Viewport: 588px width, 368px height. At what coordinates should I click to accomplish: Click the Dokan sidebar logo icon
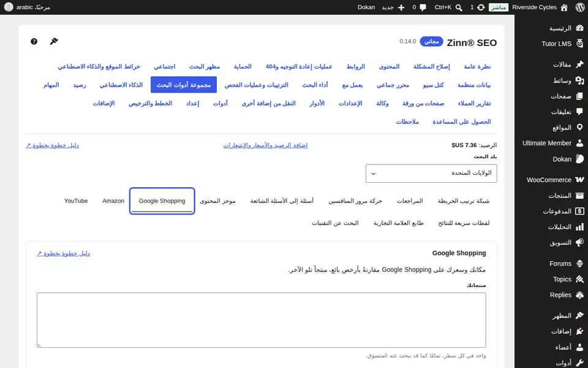click(x=580, y=159)
